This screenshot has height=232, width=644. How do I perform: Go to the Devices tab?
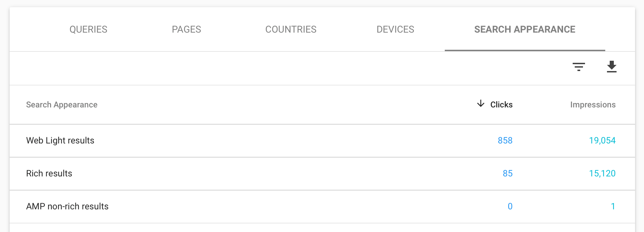[395, 30]
